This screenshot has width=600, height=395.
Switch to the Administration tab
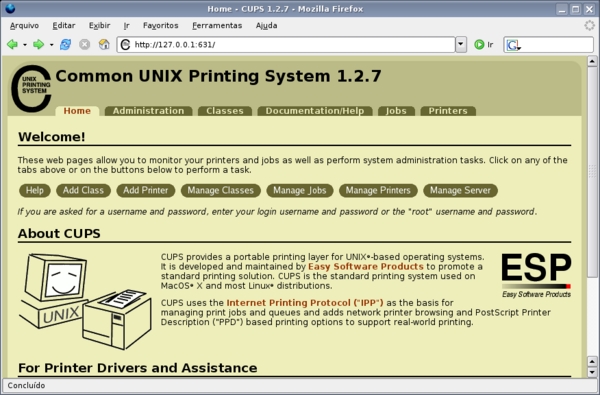(148, 111)
